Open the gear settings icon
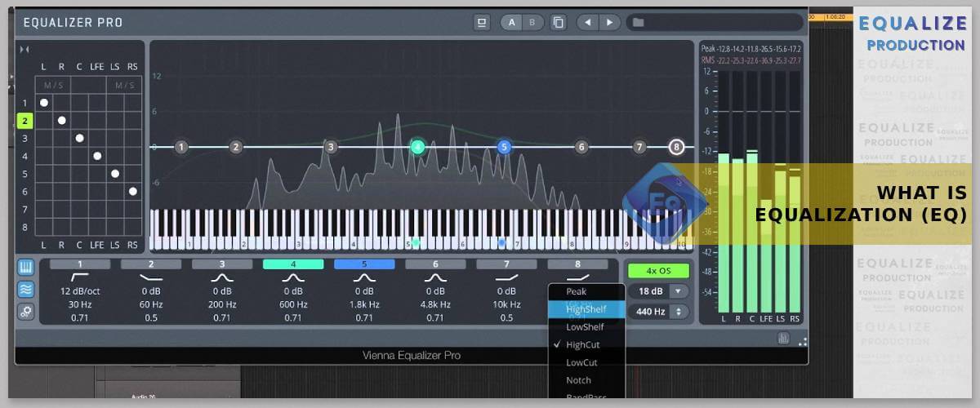This screenshot has width=980, height=408. click(25, 311)
